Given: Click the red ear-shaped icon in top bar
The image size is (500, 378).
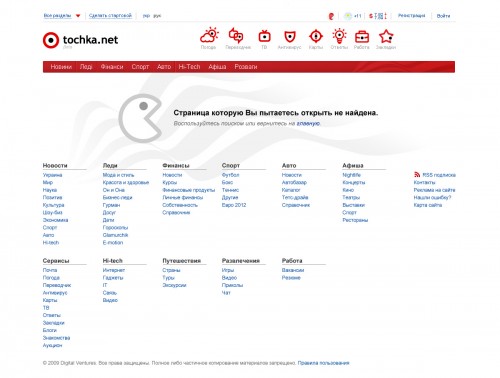Looking at the screenshot, I should (x=331, y=16).
